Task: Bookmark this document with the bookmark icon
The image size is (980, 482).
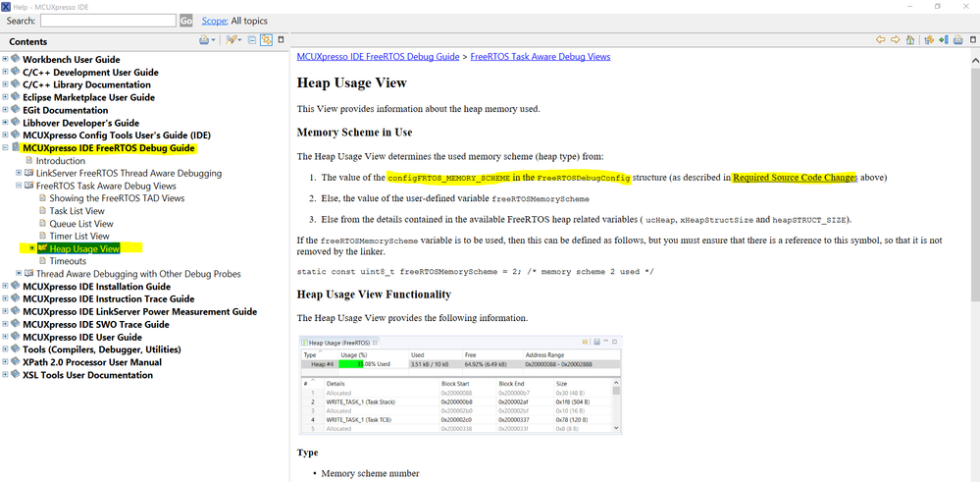Action: tap(944, 40)
